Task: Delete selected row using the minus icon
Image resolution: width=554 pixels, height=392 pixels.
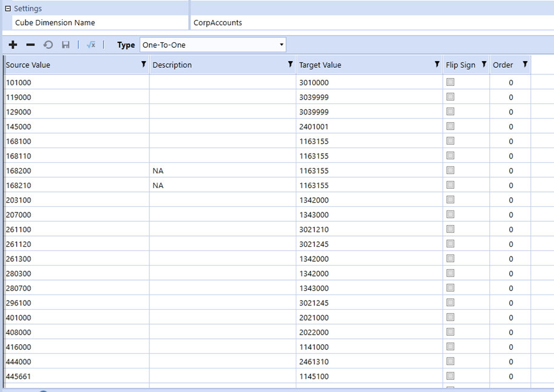Action: (x=30, y=44)
